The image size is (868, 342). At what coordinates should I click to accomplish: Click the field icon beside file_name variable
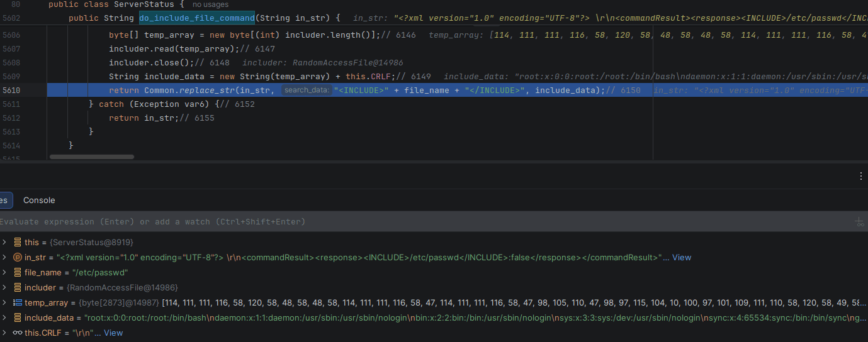pos(17,272)
